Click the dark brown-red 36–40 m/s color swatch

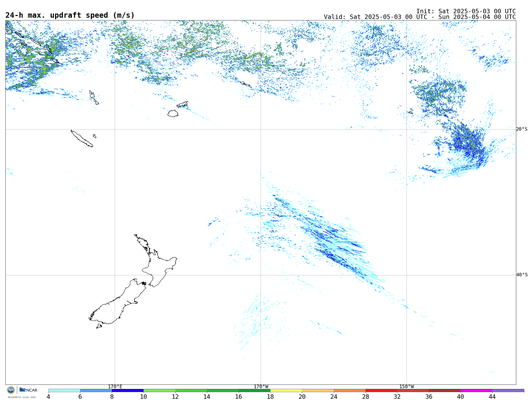[x=445, y=391]
